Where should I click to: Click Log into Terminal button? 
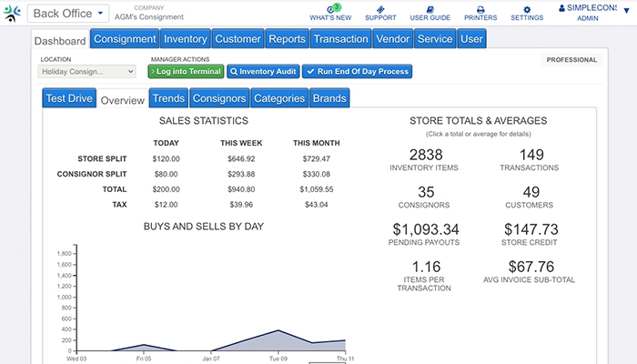tap(185, 71)
